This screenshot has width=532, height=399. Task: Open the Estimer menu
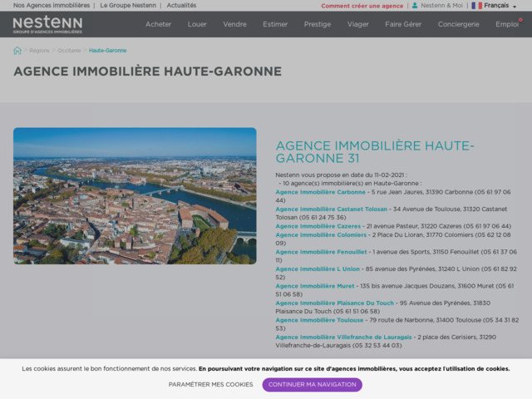[275, 24]
